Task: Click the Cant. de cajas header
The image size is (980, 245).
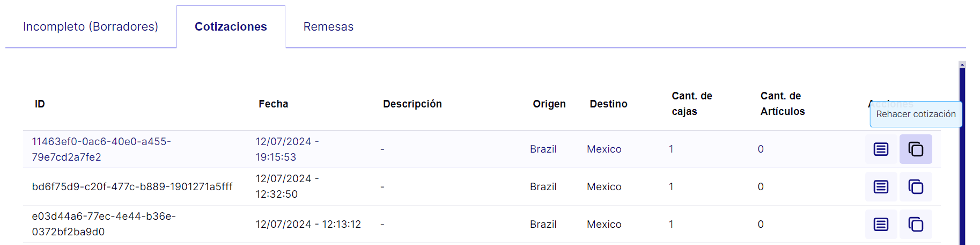Action: [692, 104]
